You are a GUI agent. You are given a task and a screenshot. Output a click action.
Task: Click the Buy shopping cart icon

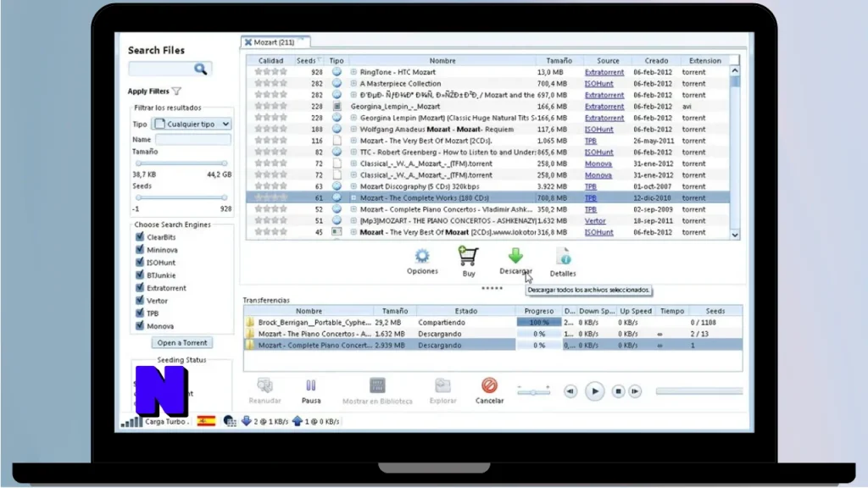(468, 257)
